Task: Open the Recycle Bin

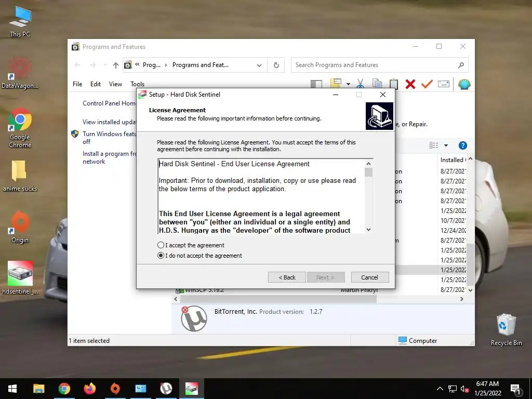Action: point(506,330)
